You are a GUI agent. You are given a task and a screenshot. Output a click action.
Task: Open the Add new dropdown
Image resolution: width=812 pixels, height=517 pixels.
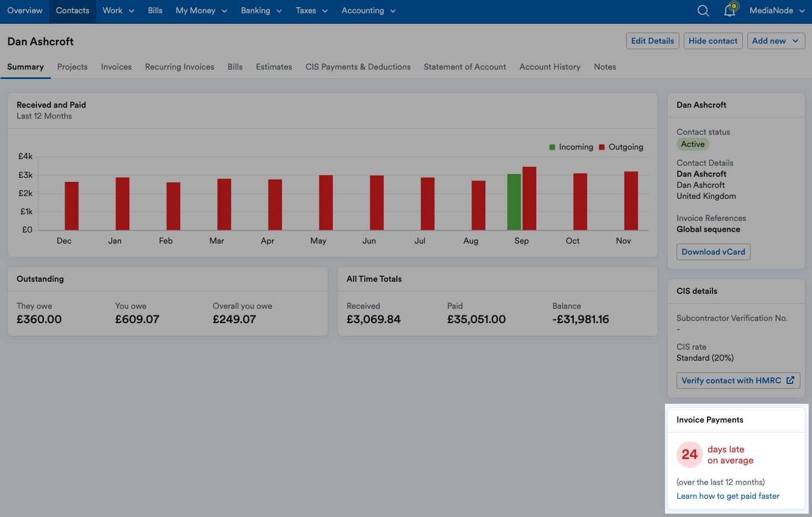(776, 41)
